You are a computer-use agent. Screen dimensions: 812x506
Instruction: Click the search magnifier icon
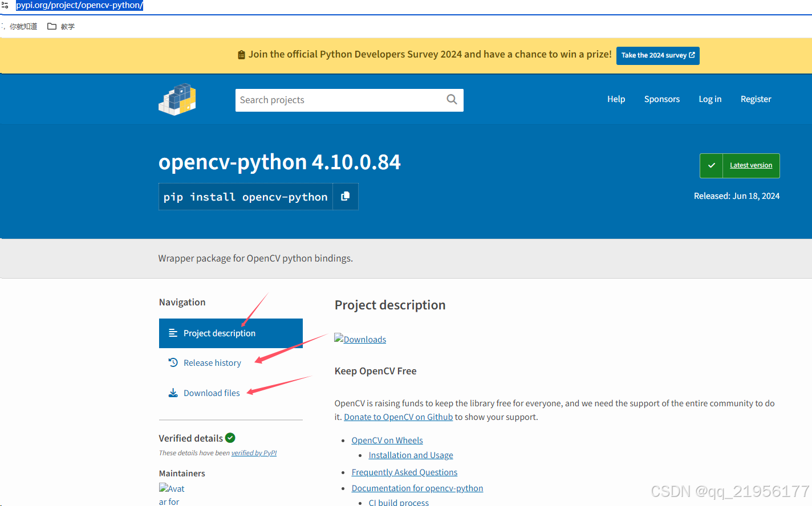pyautogui.click(x=452, y=100)
